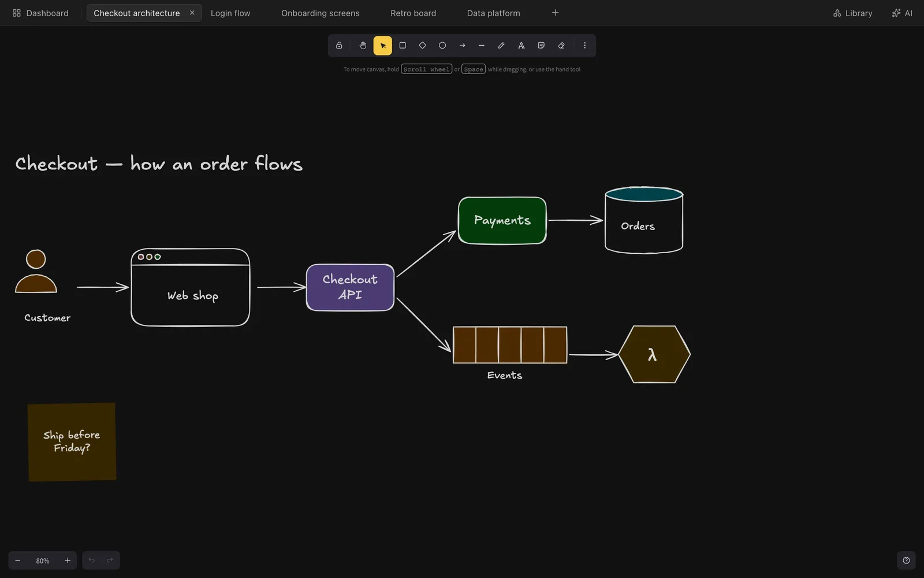The width and height of the screenshot is (924, 578).
Task: Select the Eraser tool
Action: [x=561, y=46]
